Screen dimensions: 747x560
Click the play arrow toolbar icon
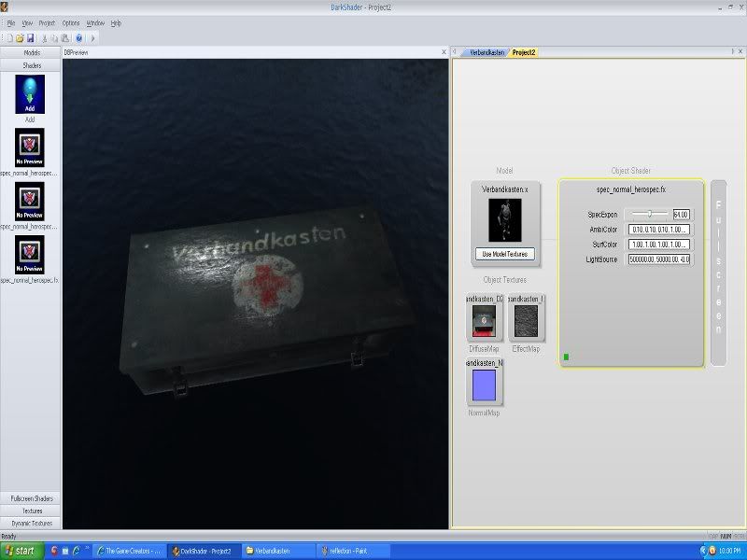click(x=92, y=38)
